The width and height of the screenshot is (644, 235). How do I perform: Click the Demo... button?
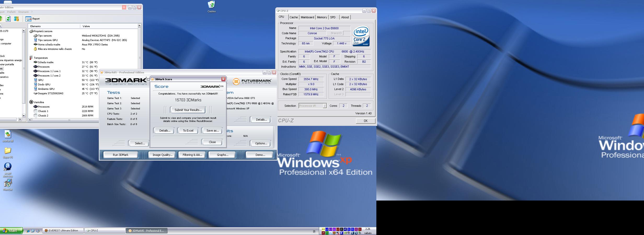[x=260, y=155]
